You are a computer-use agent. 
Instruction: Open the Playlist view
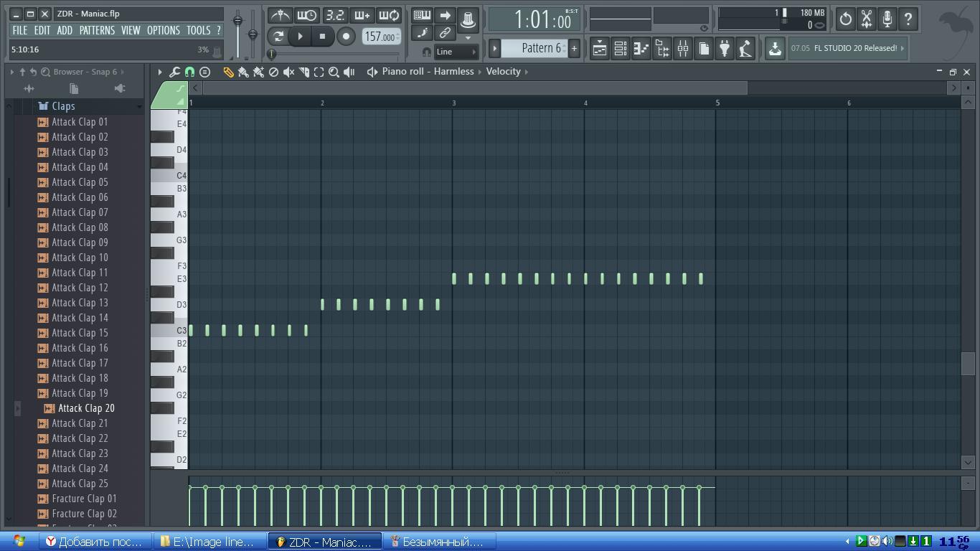point(599,49)
